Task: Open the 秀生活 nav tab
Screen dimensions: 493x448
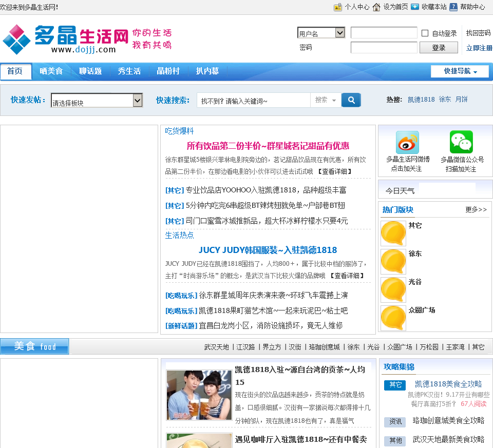Action: tap(129, 71)
